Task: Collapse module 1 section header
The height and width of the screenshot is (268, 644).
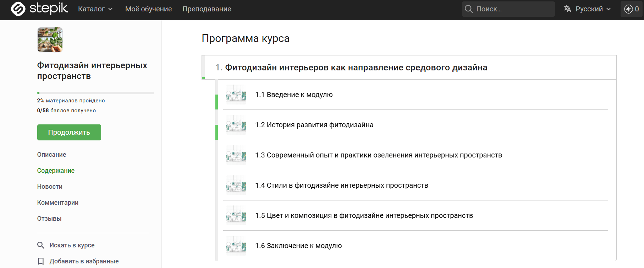Action: tap(356, 68)
